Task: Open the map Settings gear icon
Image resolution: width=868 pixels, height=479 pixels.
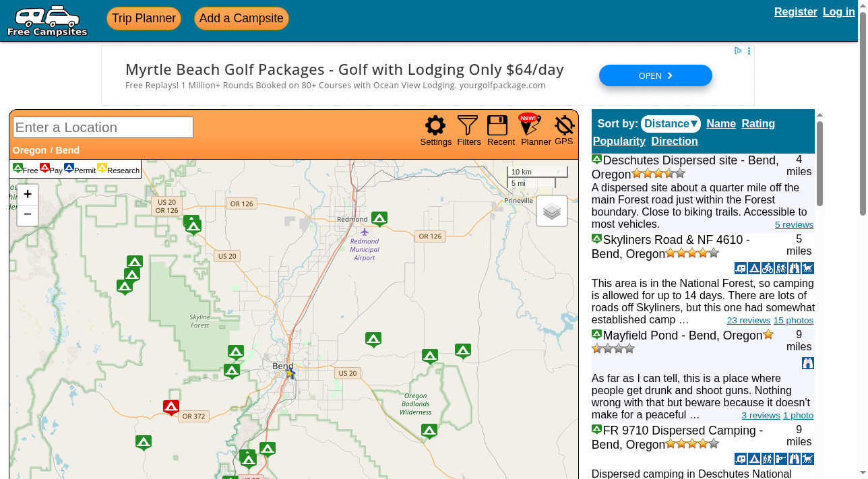Action: point(435,126)
